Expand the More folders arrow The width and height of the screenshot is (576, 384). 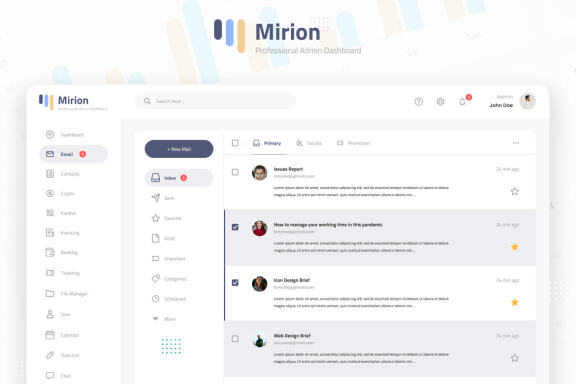156,319
